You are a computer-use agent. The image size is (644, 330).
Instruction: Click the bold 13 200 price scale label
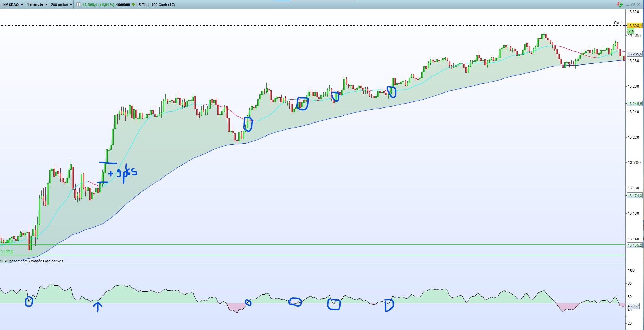[634, 163]
